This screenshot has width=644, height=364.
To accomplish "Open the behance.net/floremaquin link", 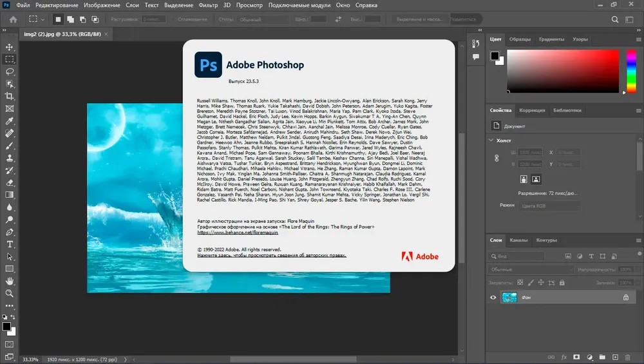I will (238, 233).
